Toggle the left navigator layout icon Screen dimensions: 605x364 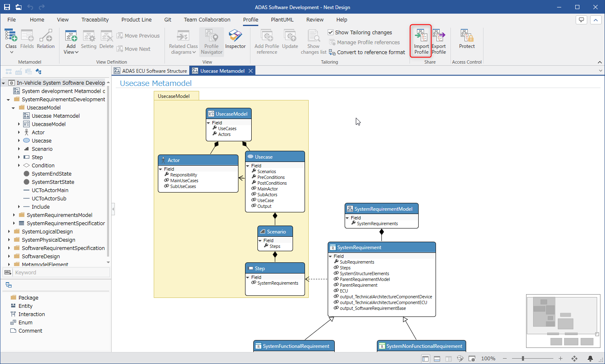425,359
